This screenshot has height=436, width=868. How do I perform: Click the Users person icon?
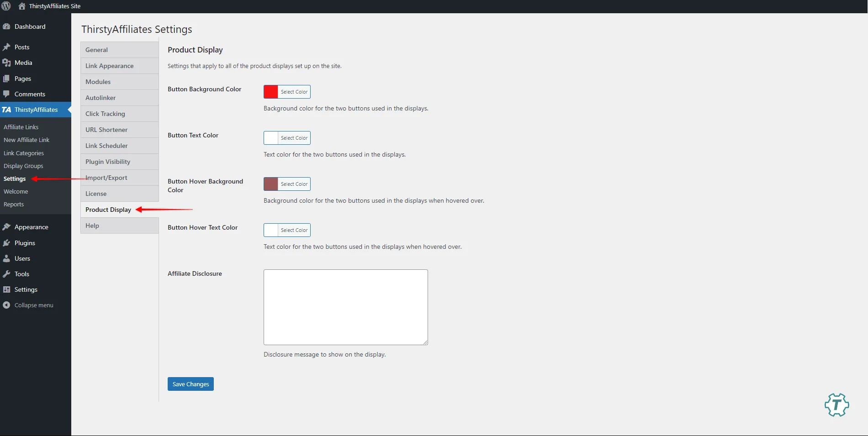[x=6, y=258]
